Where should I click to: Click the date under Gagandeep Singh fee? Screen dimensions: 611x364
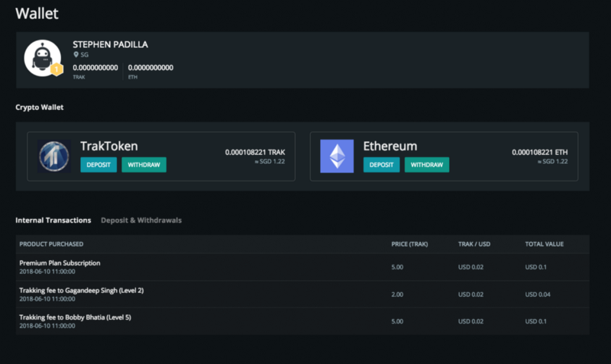click(47, 299)
